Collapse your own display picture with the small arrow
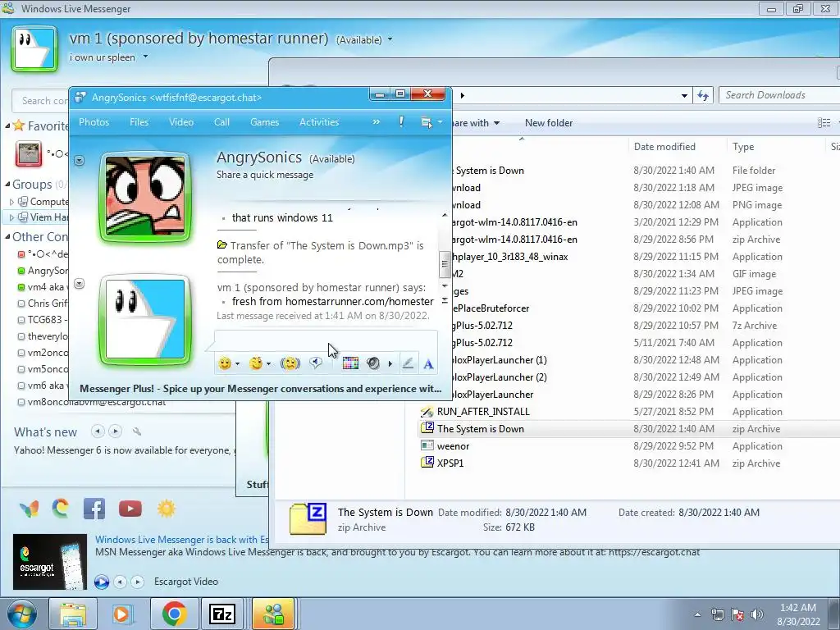This screenshot has width=840, height=630. 80,283
